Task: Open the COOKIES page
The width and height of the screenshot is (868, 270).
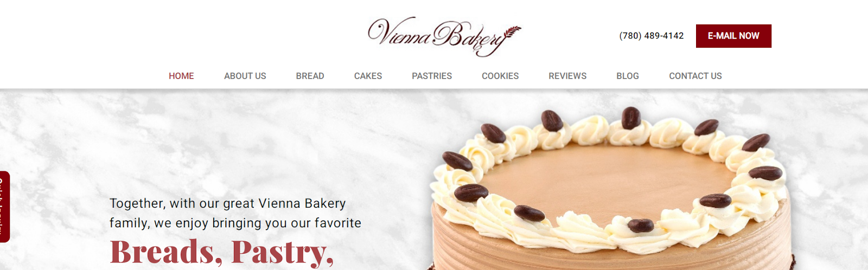Action: point(500,76)
